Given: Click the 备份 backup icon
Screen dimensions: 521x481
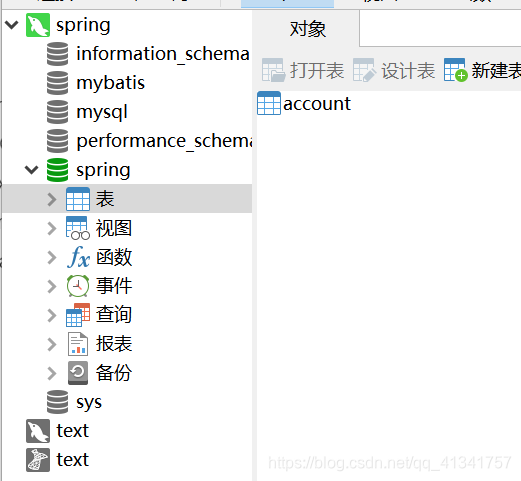Looking at the screenshot, I should 78,373.
